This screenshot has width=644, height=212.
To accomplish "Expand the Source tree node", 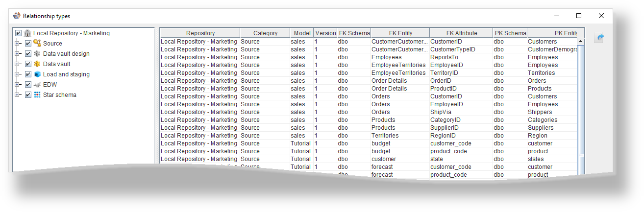I will [x=18, y=44].
